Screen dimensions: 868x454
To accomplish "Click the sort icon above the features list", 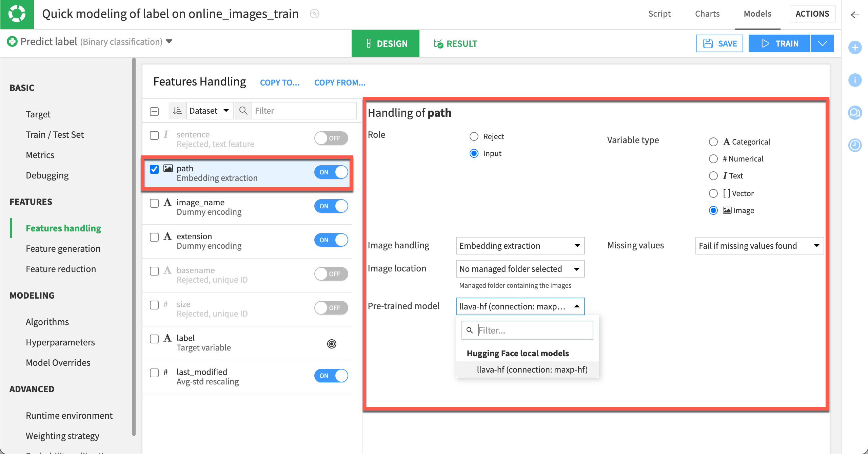I will (x=177, y=110).
